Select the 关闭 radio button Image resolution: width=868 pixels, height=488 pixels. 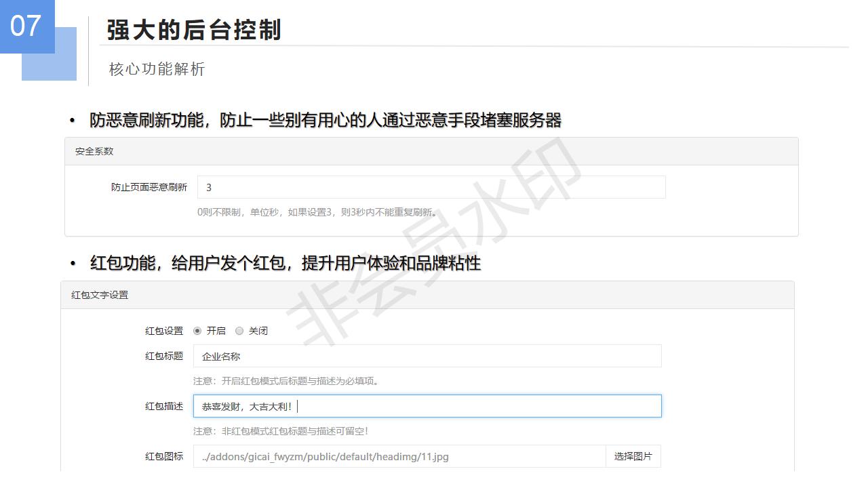239,331
